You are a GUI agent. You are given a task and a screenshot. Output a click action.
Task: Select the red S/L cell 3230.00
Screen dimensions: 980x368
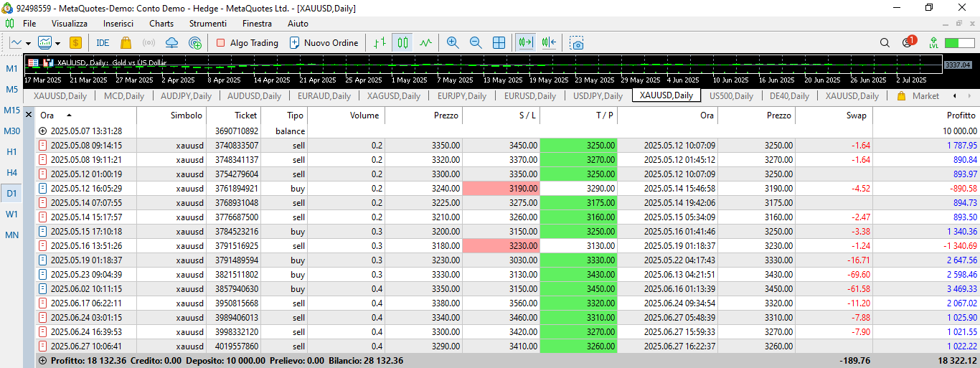point(501,245)
